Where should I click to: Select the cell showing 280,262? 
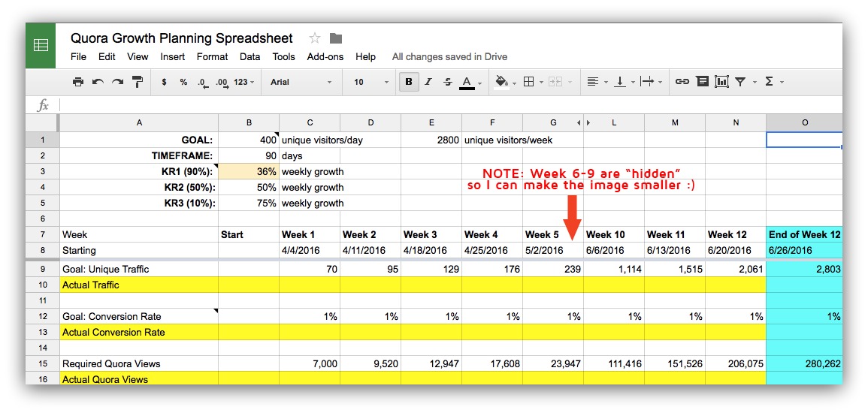pos(804,363)
